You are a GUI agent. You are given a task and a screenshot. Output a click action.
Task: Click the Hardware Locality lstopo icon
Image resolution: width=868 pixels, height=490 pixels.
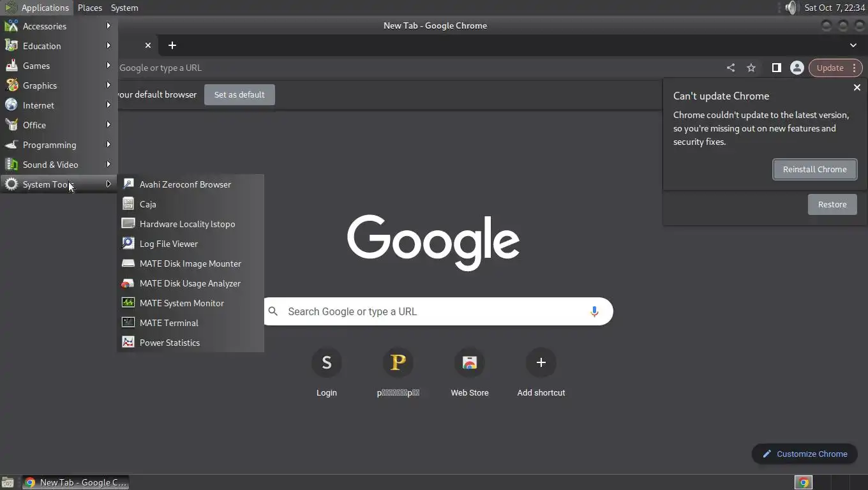[128, 224]
